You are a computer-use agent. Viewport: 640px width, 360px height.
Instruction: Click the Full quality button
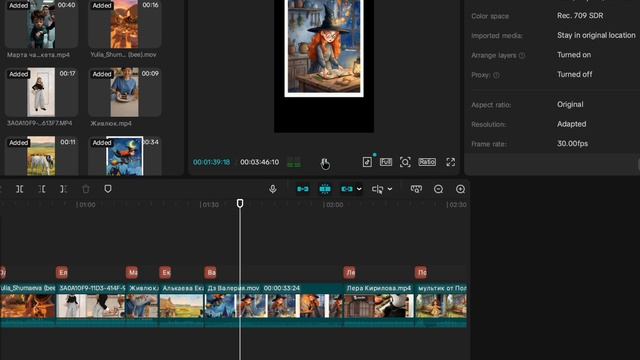[x=386, y=162]
